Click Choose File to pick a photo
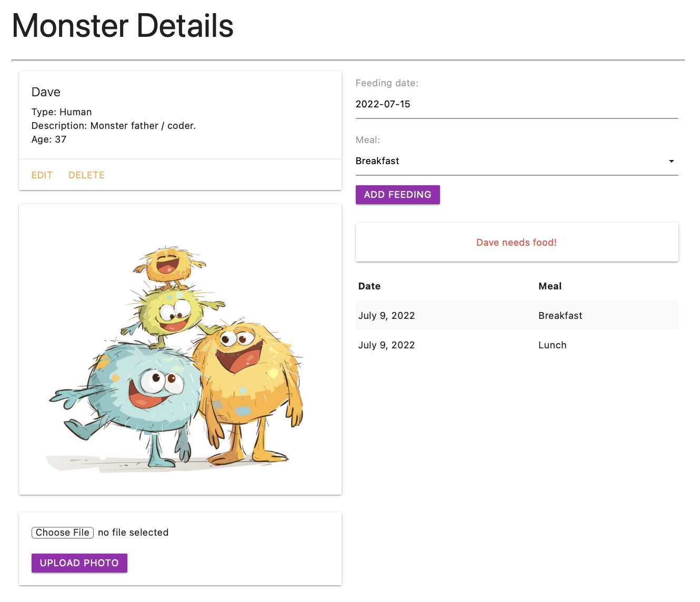 tap(62, 533)
